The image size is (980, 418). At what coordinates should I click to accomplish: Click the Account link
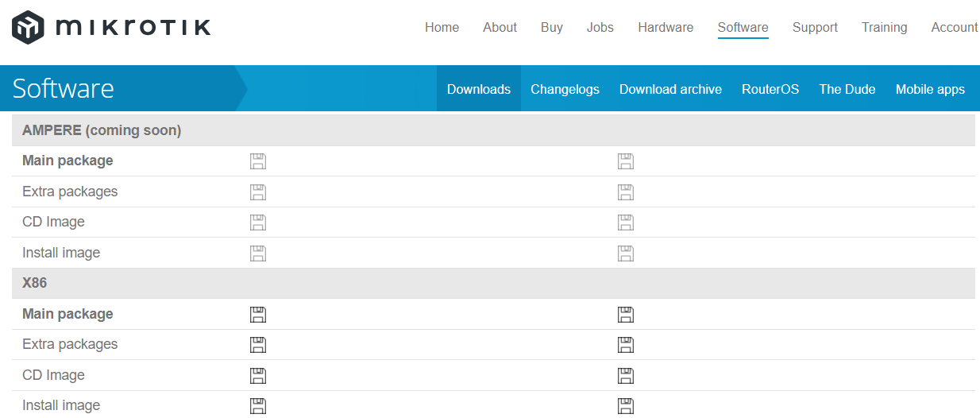(x=954, y=27)
